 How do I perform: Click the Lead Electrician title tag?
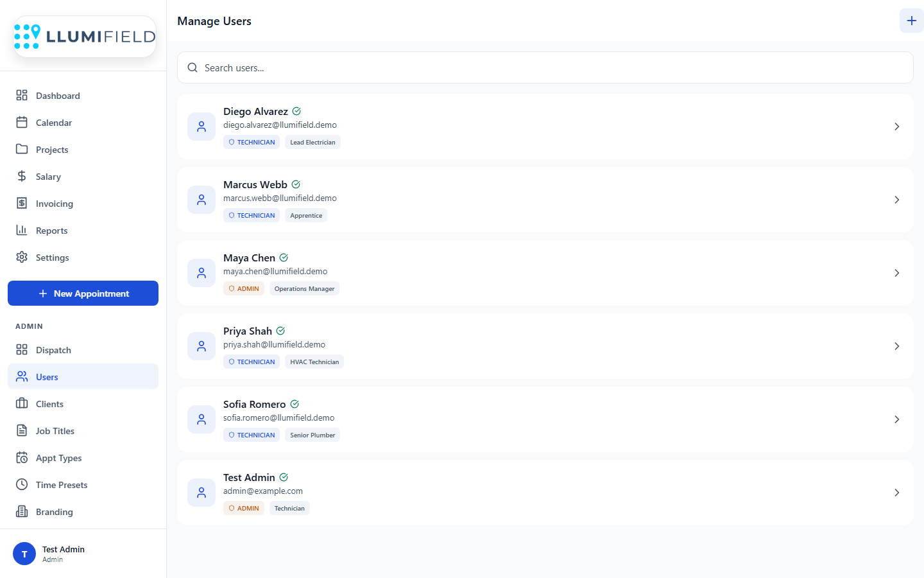coord(312,143)
